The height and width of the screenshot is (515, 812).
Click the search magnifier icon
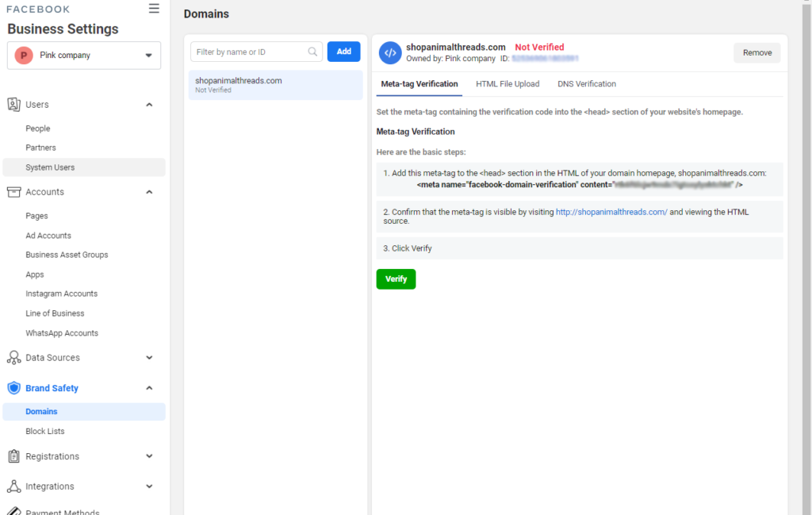pyautogui.click(x=312, y=52)
